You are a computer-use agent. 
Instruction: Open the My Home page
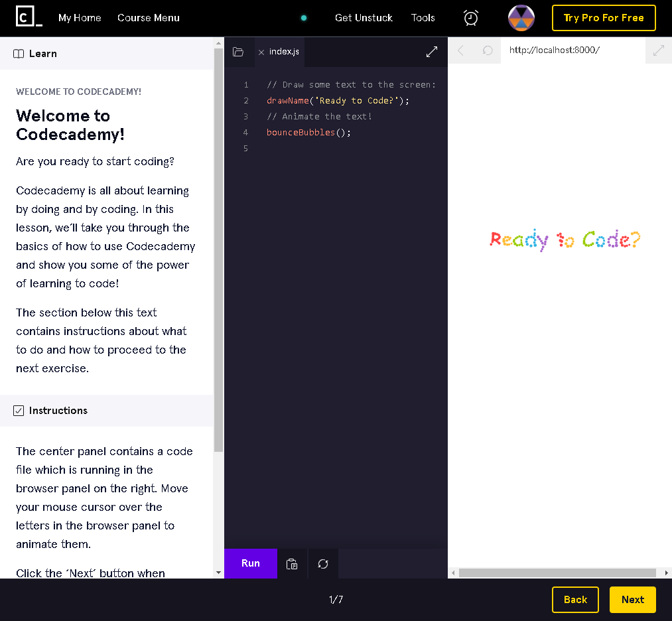coord(80,18)
